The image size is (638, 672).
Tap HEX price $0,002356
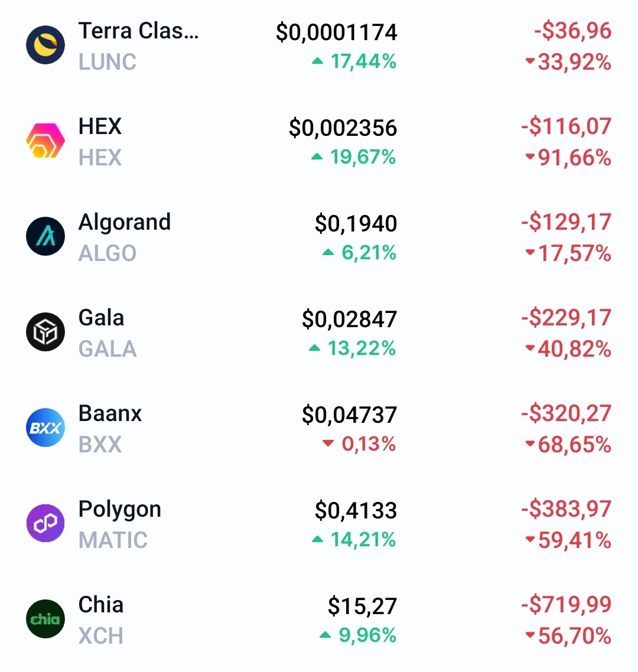point(343,128)
